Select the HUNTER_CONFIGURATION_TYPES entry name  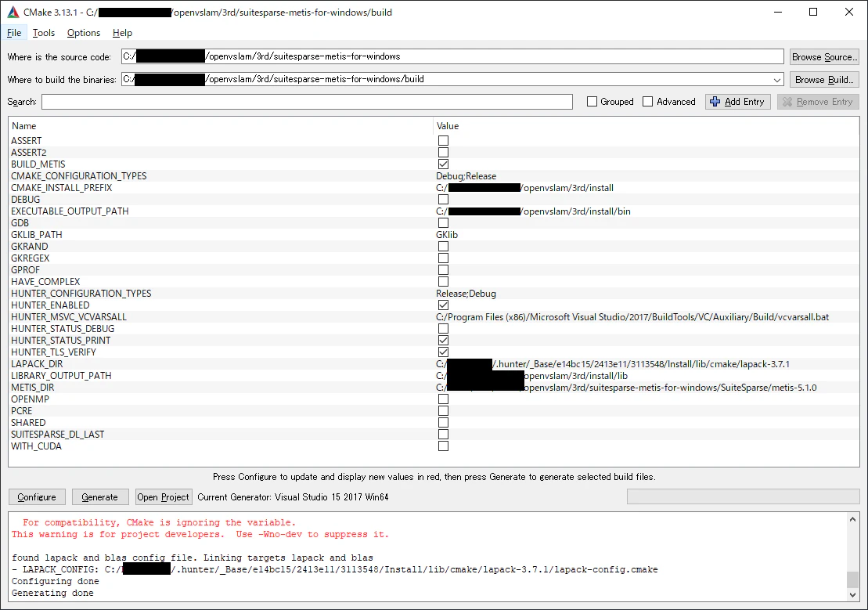click(81, 294)
